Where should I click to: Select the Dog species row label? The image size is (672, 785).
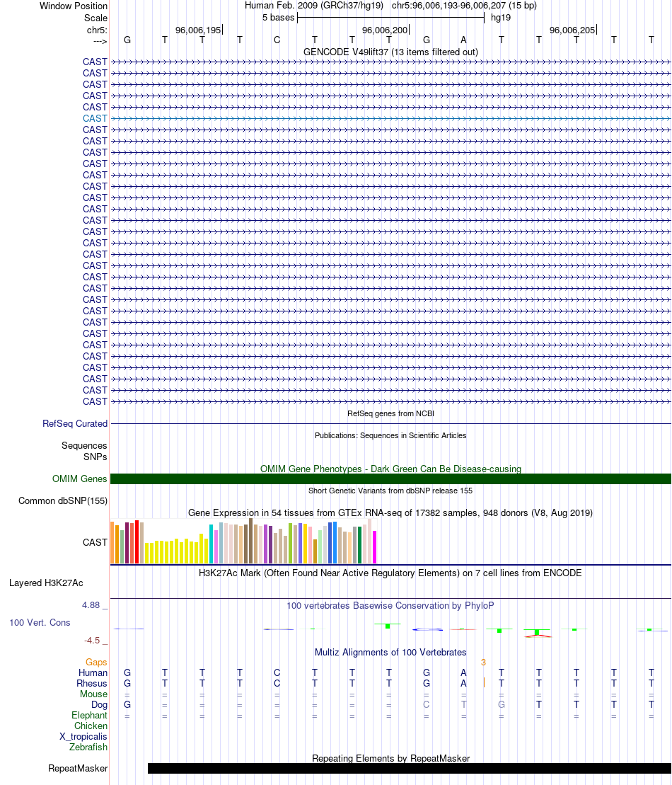coord(99,705)
